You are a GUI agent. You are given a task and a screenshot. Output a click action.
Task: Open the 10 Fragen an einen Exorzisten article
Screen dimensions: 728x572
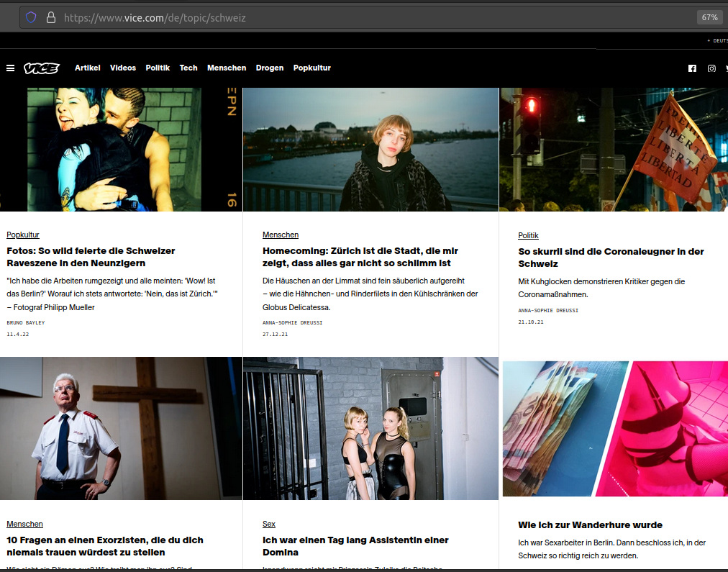click(105, 546)
